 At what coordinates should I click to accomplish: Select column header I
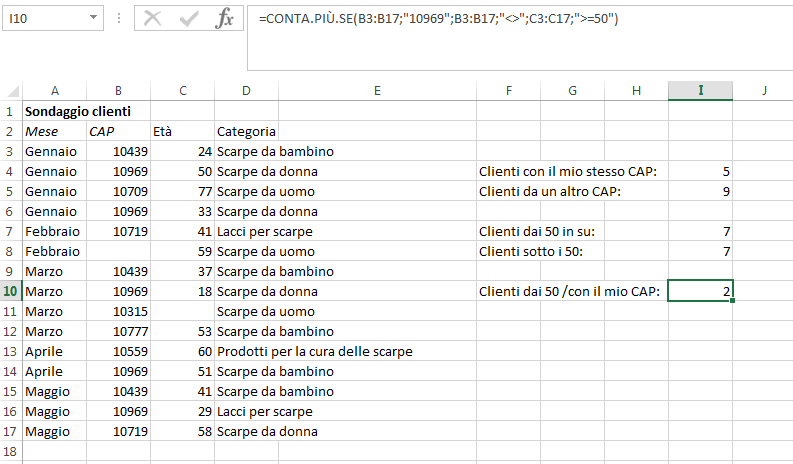700,91
